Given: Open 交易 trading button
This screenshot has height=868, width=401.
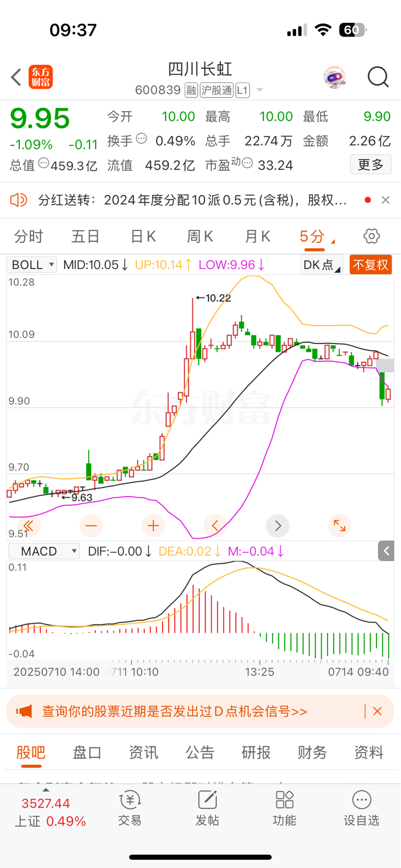Looking at the screenshot, I should (x=130, y=809).
